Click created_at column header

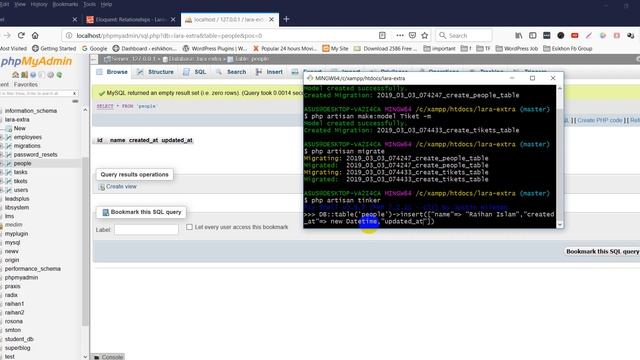[143, 140]
